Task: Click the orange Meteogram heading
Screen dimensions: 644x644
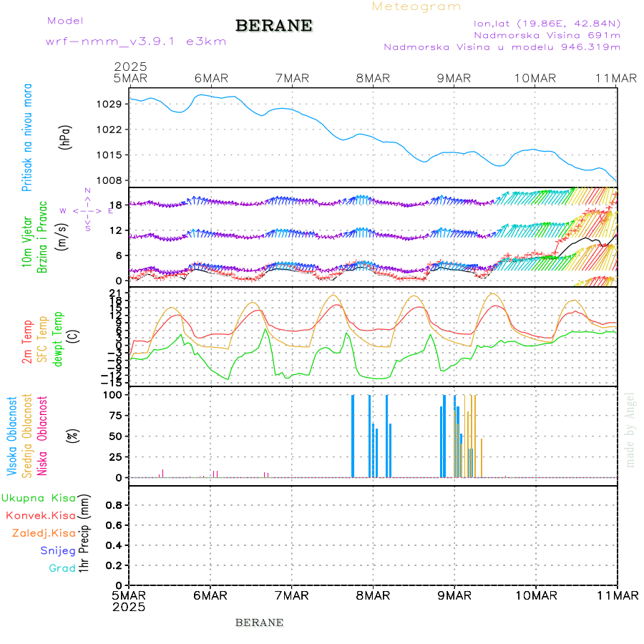Action: pos(416,6)
